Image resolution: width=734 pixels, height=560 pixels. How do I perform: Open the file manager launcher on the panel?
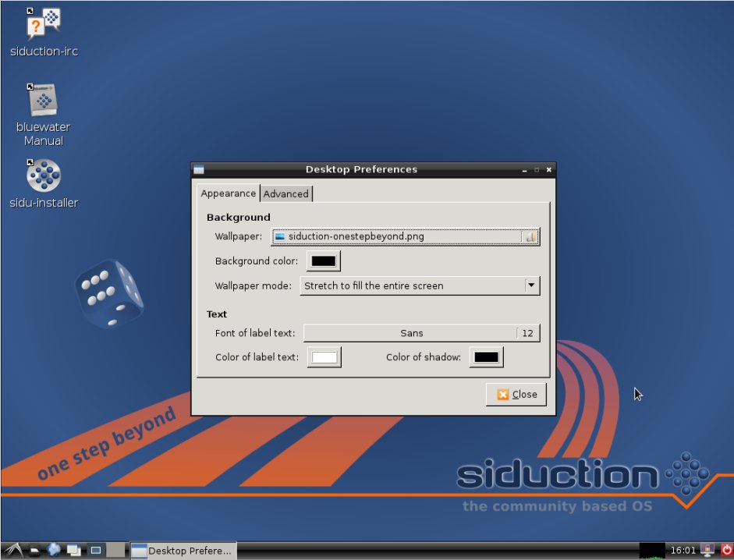tap(34, 551)
